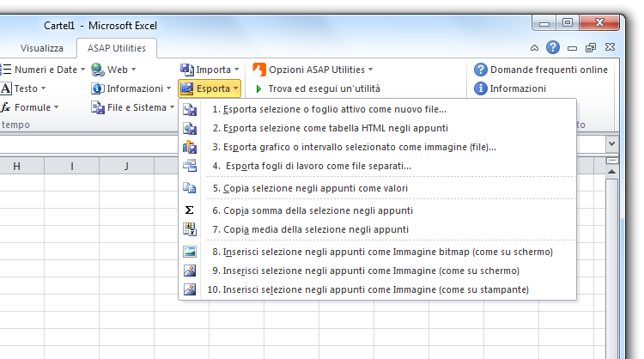
Task: Select Copia media della selezione negli appunti
Action: (378, 229)
